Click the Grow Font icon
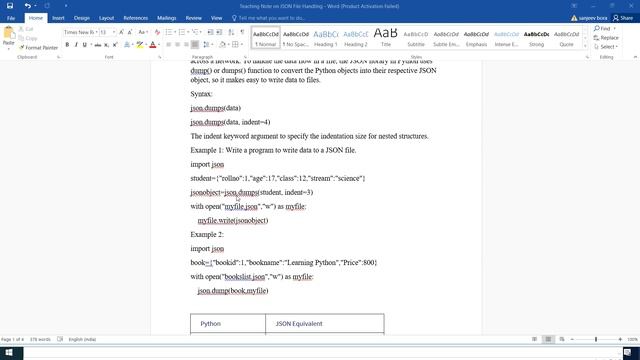Viewport: 640px width, 360px height. (121, 32)
